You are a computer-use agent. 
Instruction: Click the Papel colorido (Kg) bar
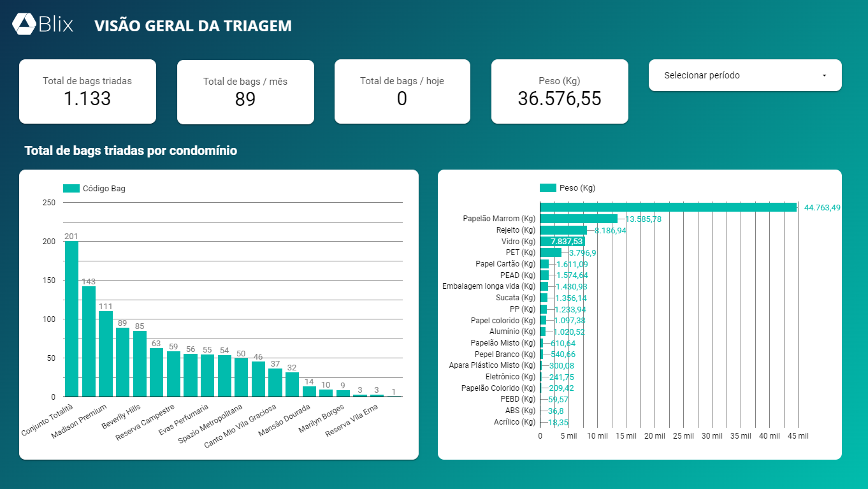(x=543, y=320)
